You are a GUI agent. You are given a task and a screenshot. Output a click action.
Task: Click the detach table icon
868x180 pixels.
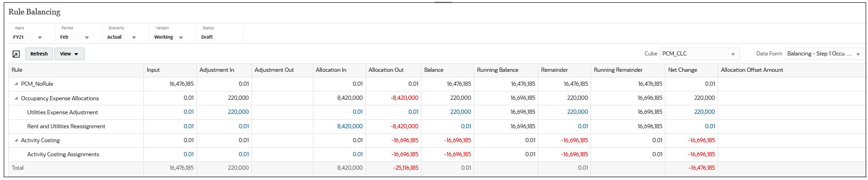16,54
